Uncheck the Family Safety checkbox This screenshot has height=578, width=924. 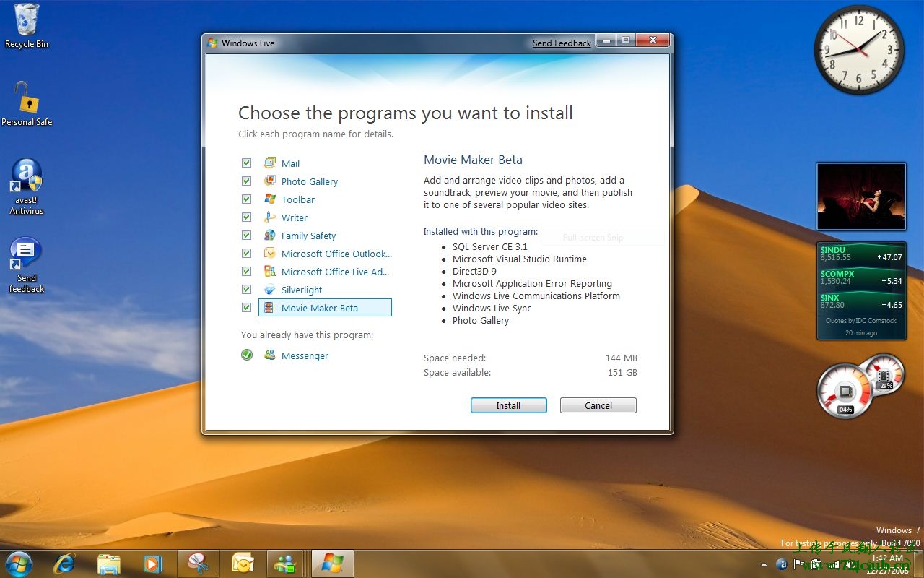tap(246, 235)
